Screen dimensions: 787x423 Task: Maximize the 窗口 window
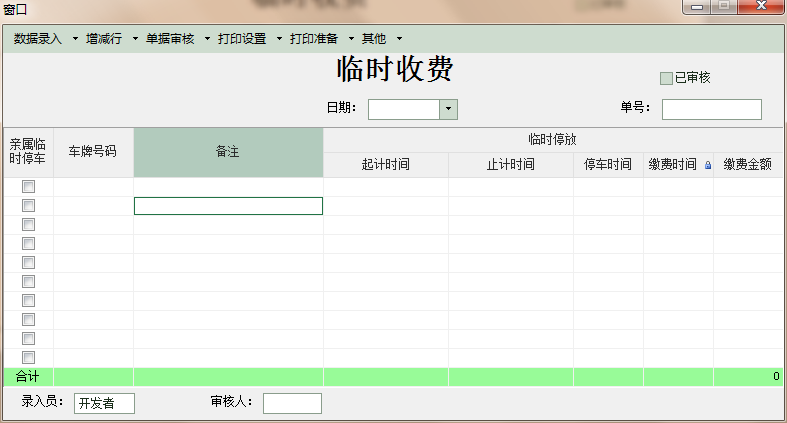[x=723, y=7]
